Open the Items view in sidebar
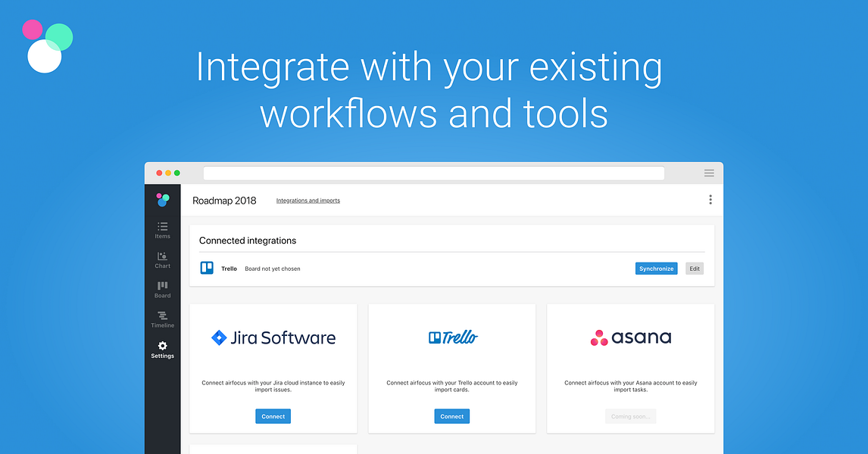 (x=162, y=230)
